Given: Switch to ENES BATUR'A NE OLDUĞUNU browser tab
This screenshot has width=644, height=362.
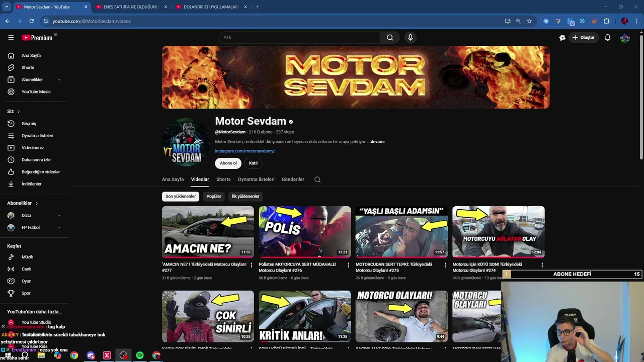Looking at the screenshot, I should (131, 7).
